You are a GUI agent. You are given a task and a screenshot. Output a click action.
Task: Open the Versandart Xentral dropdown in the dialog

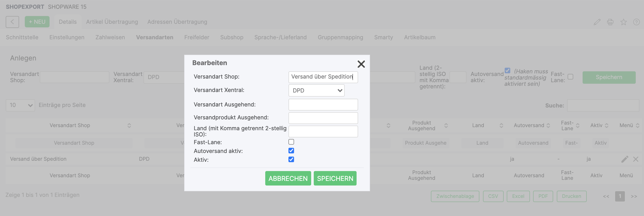pyautogui.click(x=316, y=90)
